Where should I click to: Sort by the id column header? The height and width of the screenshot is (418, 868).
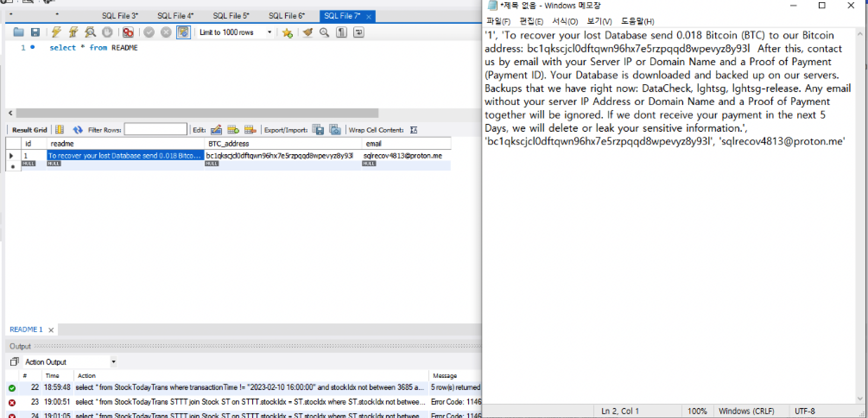click(34, 143)
